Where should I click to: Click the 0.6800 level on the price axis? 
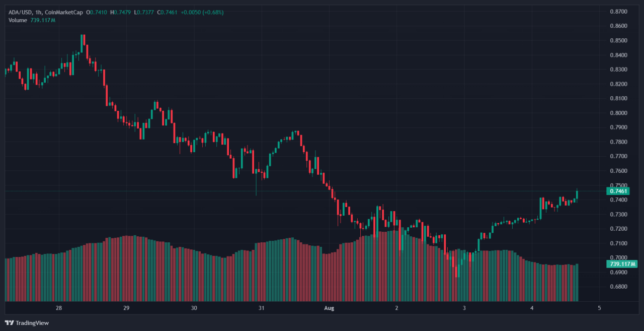pyautogui.click(x=618, y=287)
